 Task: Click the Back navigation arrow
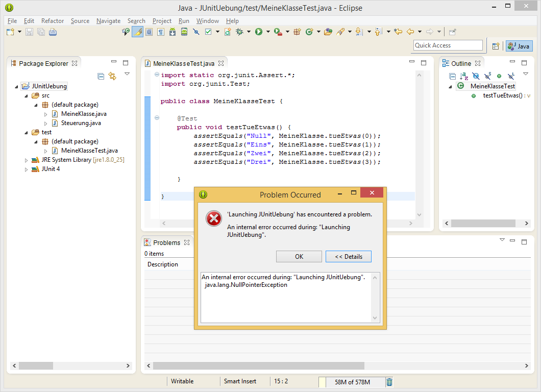[410, 32]
